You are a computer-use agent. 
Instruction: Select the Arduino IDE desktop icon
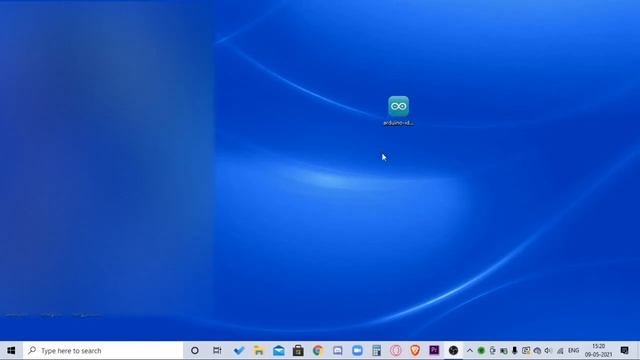398,111
